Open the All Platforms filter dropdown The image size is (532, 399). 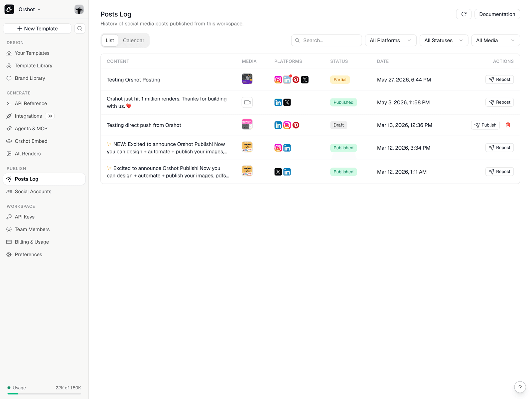[391, 40]
